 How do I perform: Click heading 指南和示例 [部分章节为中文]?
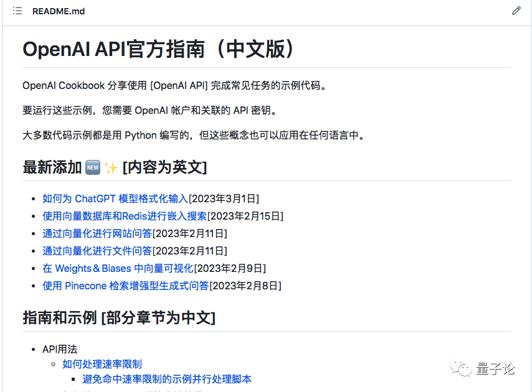(119, 318)
